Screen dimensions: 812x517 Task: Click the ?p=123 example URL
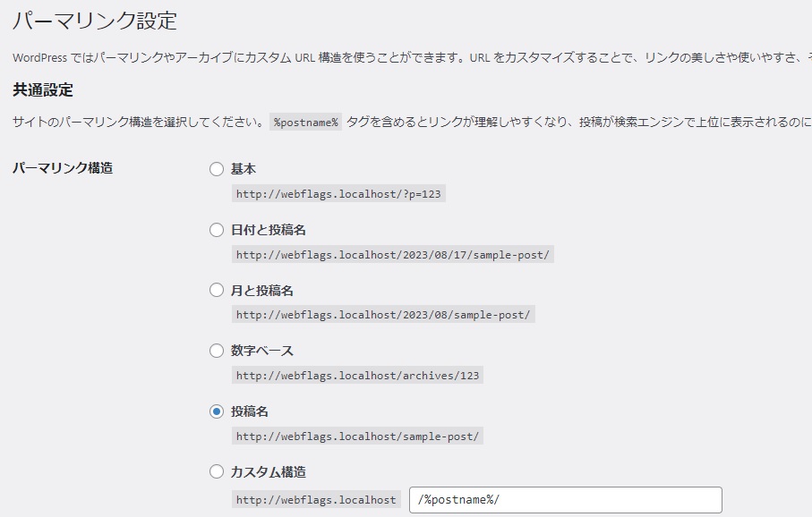tap(338, 194)
